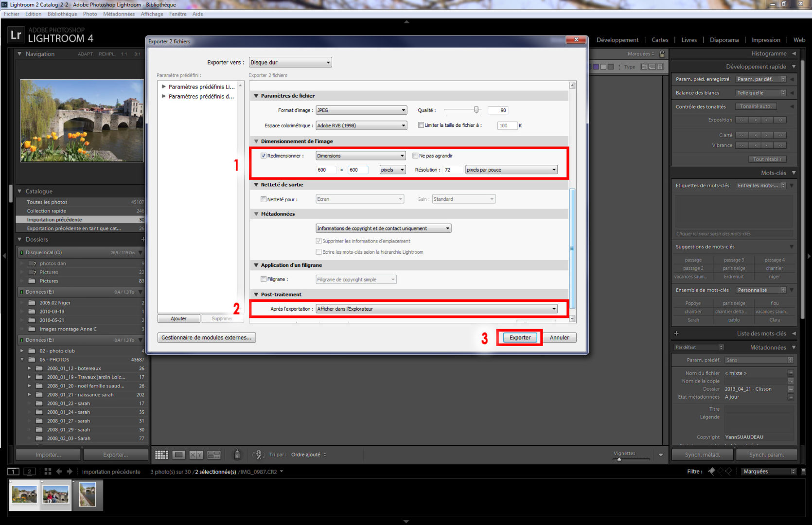Image resolution: width=812 pixels, height=525 pixels.
Task: Change the pixels unit dropdown
Action: 392,170
